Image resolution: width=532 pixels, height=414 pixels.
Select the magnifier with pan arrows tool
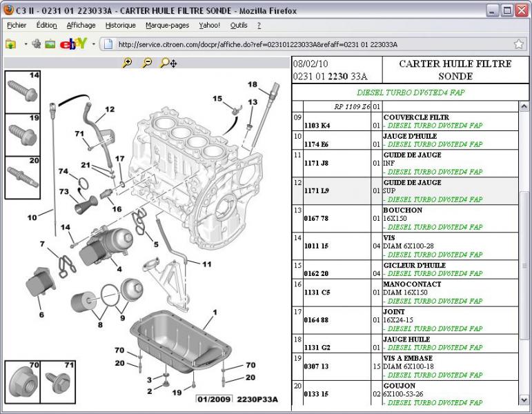[168, 63]
